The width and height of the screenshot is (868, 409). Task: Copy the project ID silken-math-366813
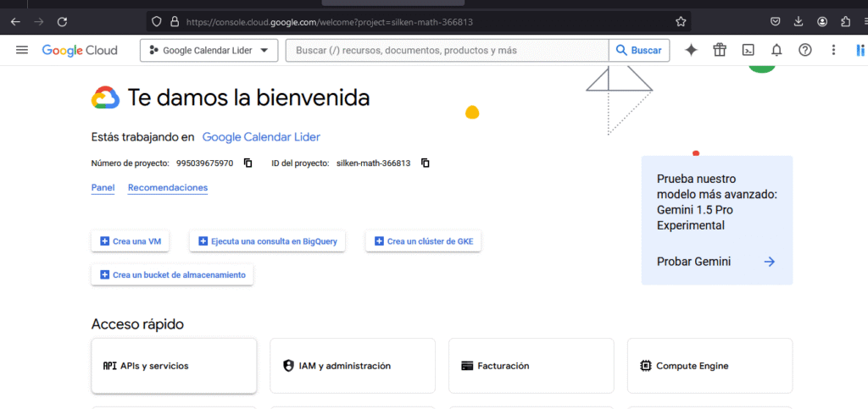[x=426, y=163]
